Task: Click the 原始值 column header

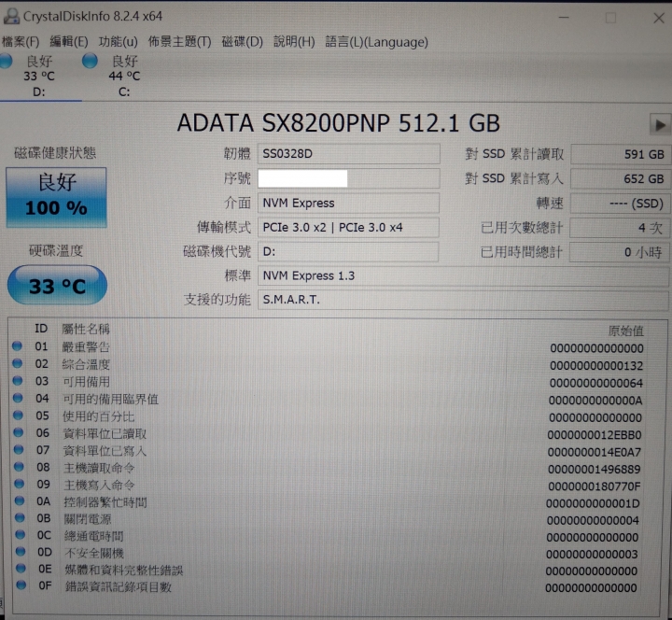Action: click(x=625, y=331)
